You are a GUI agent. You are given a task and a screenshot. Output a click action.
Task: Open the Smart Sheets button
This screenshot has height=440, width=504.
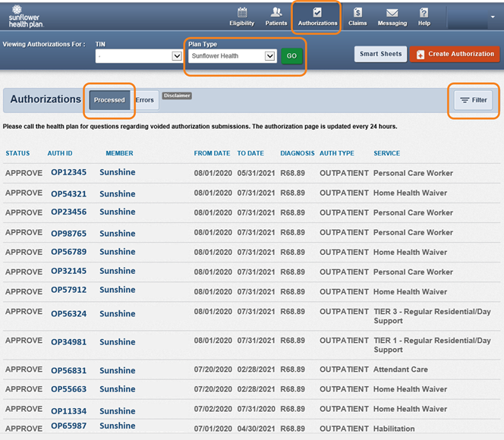click(380, 54)
